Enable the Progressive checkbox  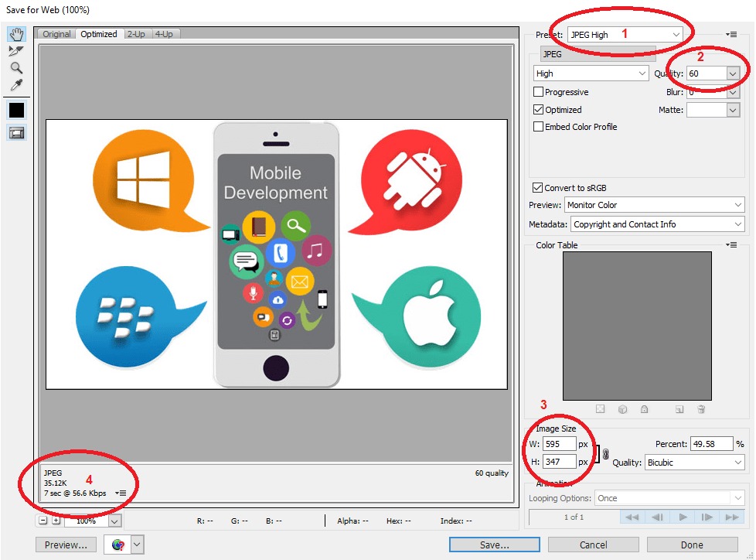point(539,91)
